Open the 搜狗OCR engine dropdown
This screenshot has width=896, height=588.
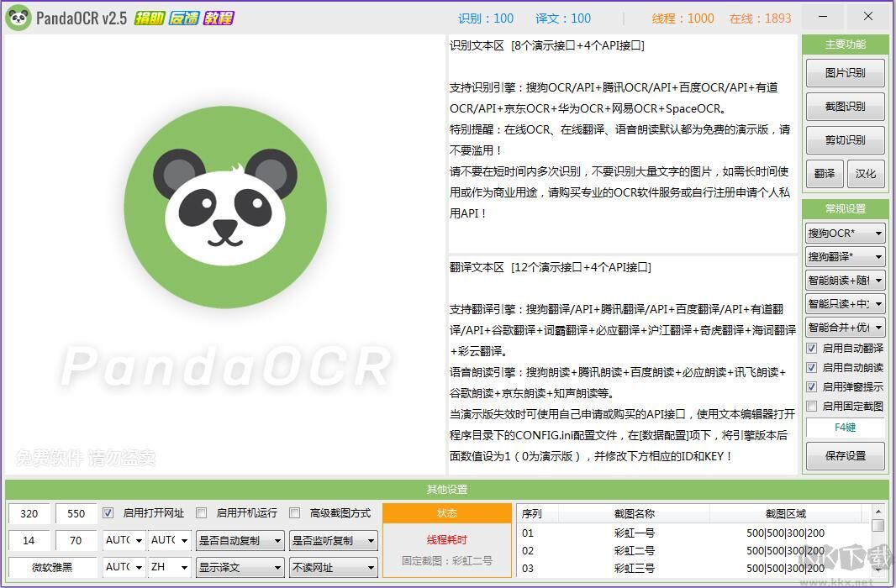844,233
